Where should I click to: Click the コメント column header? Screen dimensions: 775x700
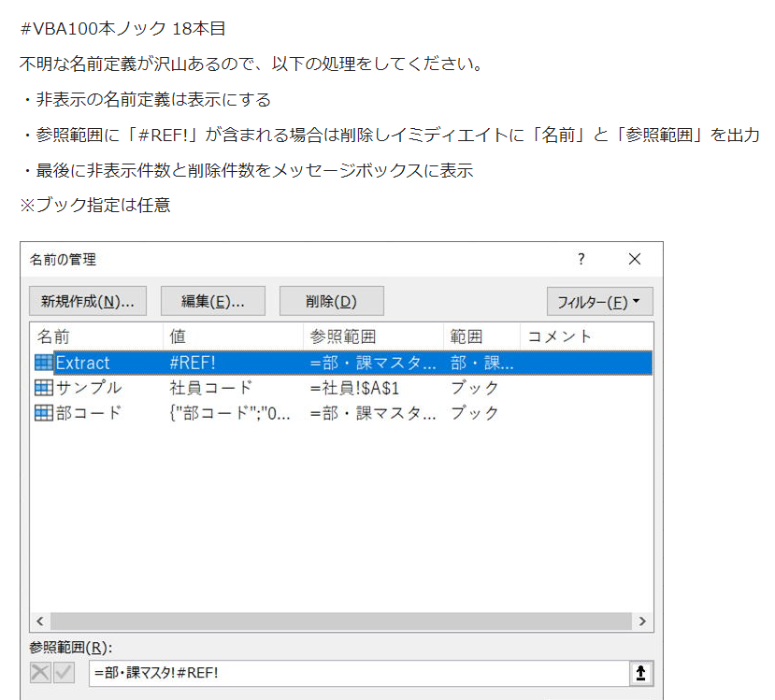click(587, 336)
